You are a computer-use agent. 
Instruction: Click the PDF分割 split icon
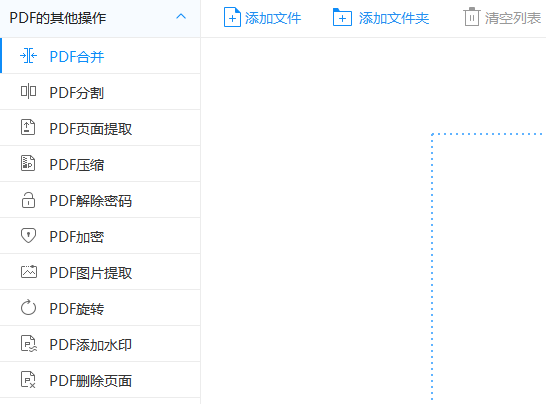[28, 92]
